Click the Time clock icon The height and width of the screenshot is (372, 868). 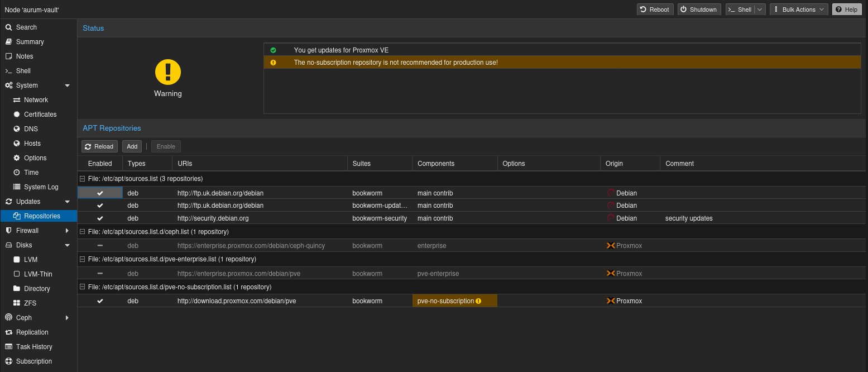tap(17, 173)
